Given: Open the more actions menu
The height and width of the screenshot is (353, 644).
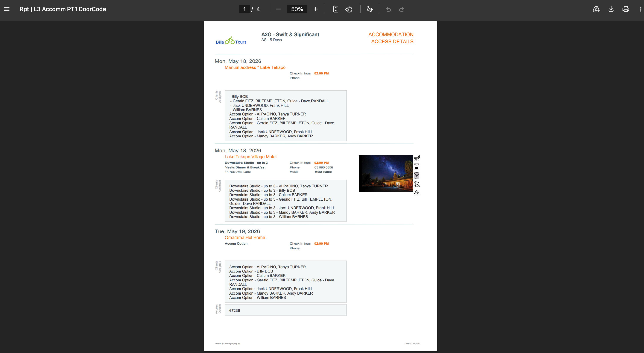Looking at the screenshot, I should (x=641, y=9).
